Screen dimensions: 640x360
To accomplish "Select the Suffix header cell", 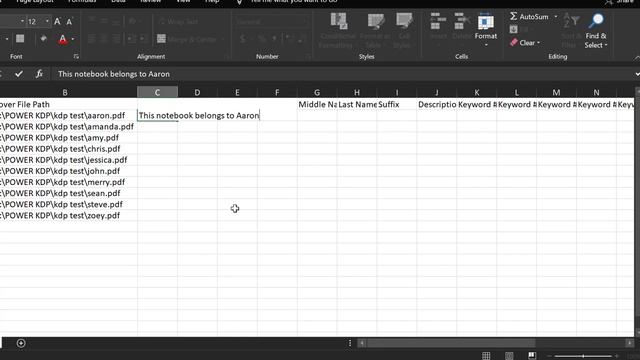I will click(397, 104).
